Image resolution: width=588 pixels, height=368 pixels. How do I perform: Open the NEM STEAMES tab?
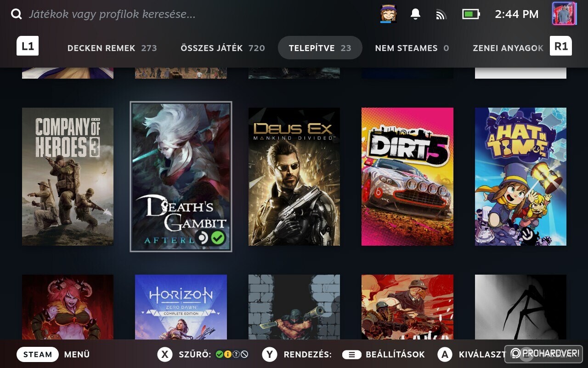[412, 48]
